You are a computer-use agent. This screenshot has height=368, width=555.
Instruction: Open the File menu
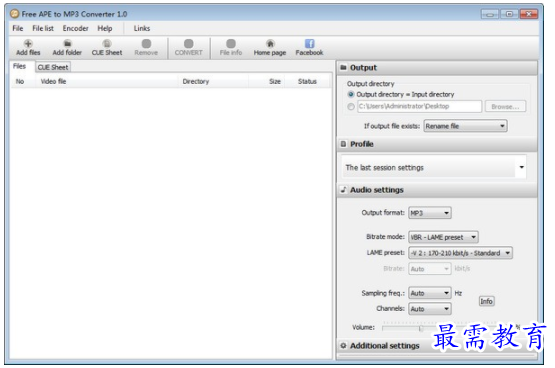pyautogui.click(x=18, y=28)
